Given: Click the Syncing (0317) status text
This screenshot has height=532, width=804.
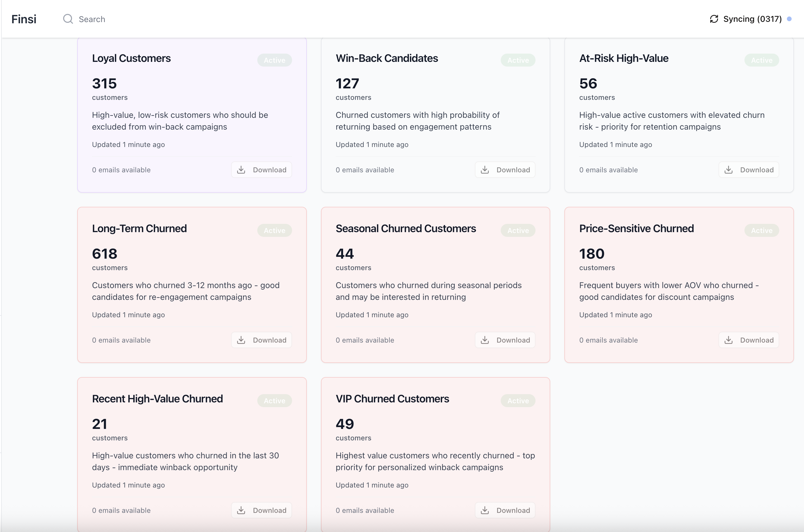Looking at the screenshot, I should click(752, 19).
